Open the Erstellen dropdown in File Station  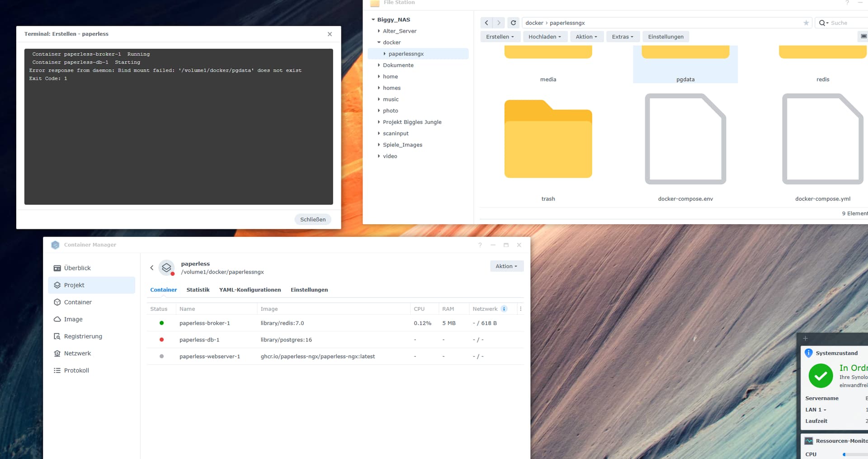pos(500,37)
